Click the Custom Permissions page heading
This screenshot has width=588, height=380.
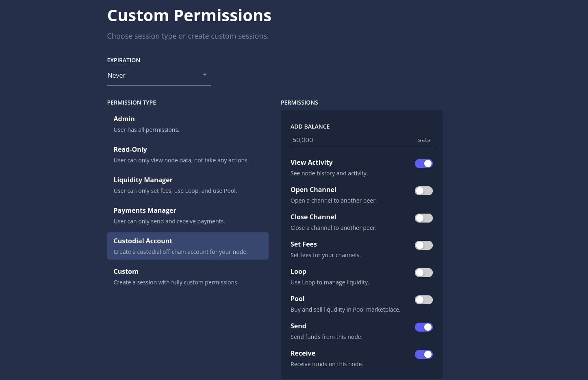pyautogui.click(x=189, y=15)
